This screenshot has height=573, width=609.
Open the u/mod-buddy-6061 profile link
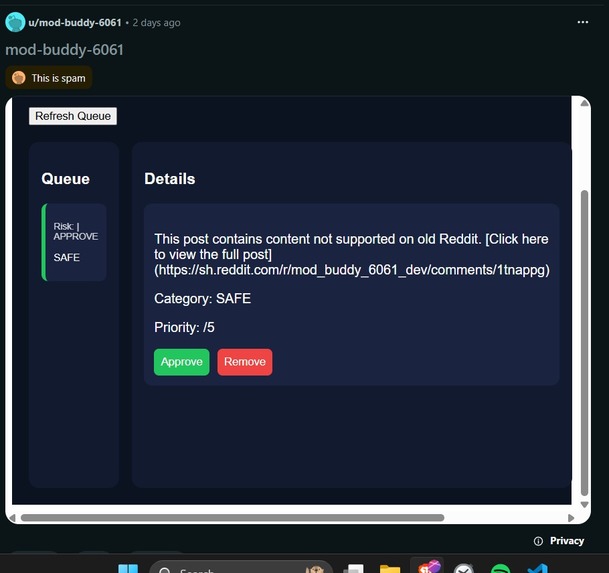click(75, 23)
